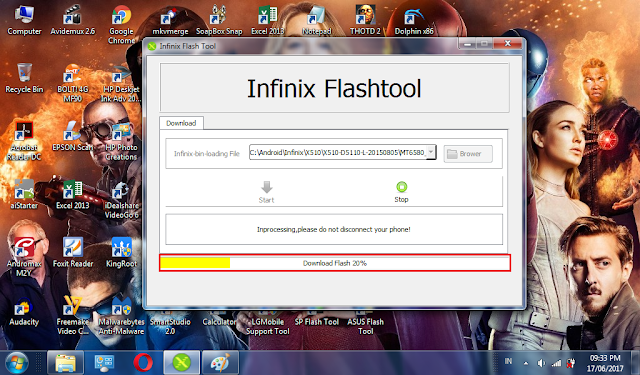
Task: Click the Infinix Flash Tool title bar icon
Action: click(152, 46)
